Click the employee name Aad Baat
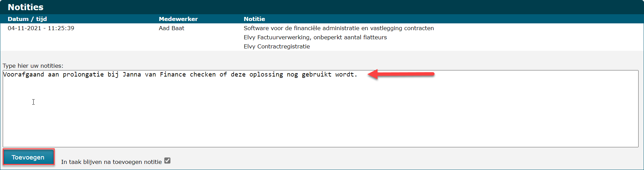644x170 pixels. (171, 28)
